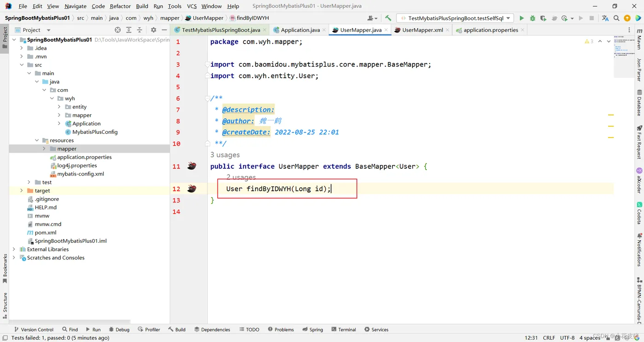This screenshot has height=342, width=644.
Task: Open the Codota side panel
Action: (x=639, y=213)
